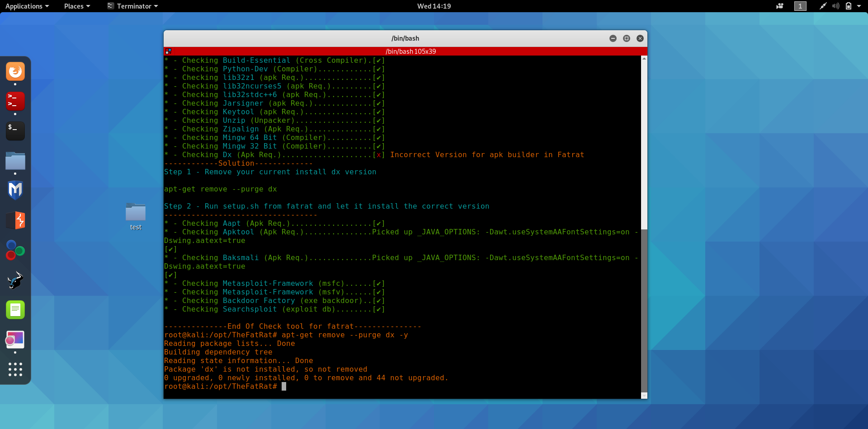Open the Applications menu
The height and width of the screenshot is (429, 868).
(24, 6)
